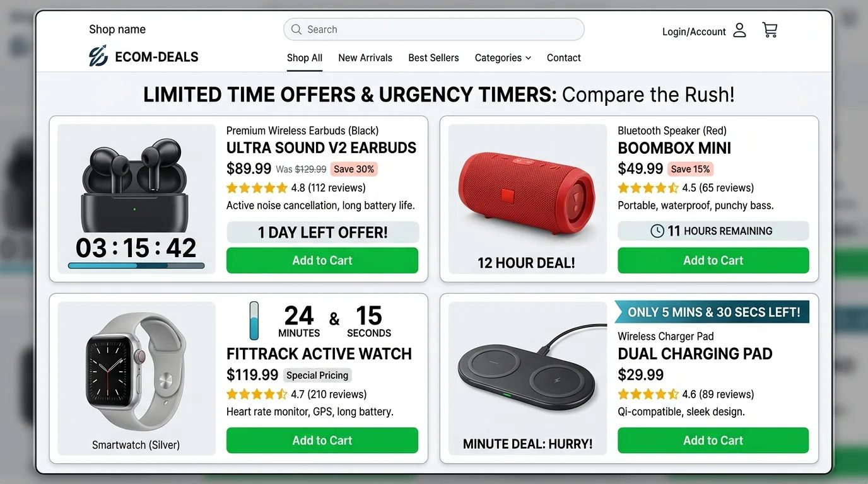
Task: Click the Login/Account user icon
Action: (739, 30)
